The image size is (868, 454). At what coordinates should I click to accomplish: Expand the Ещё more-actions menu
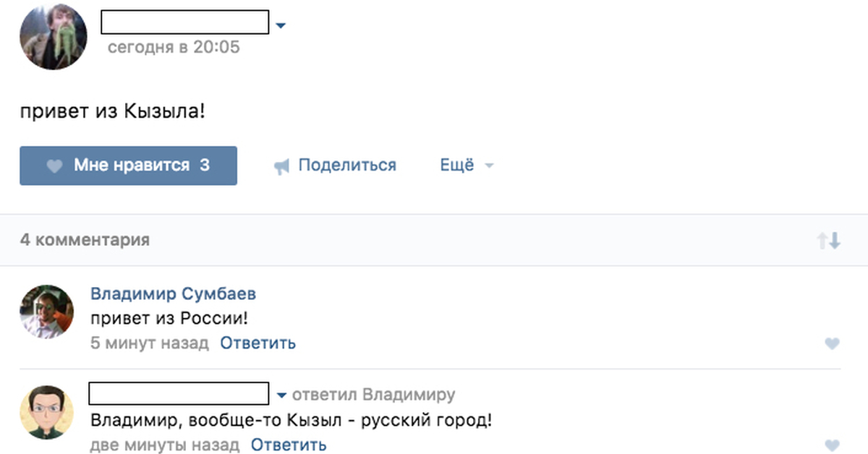(x=467, y=166)
